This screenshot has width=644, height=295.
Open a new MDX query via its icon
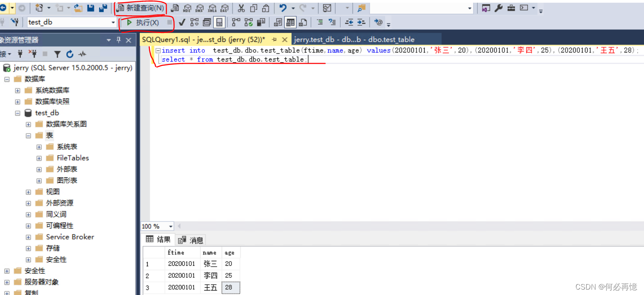point(188,8)
